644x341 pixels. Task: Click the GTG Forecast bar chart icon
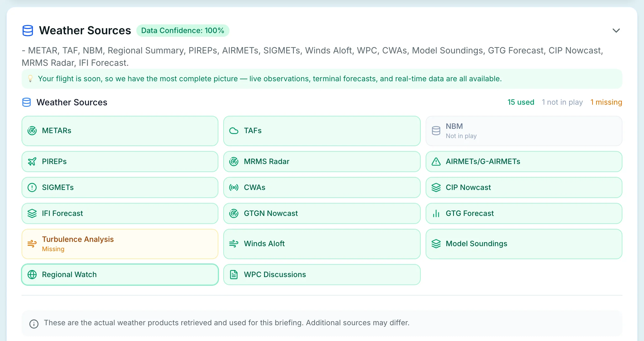(x=436, y=213)
